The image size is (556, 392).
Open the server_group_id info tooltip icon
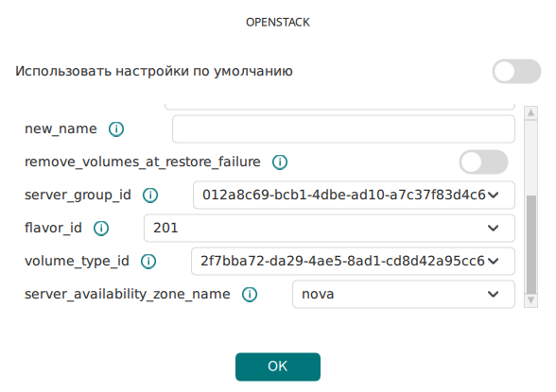pos(150,195)
